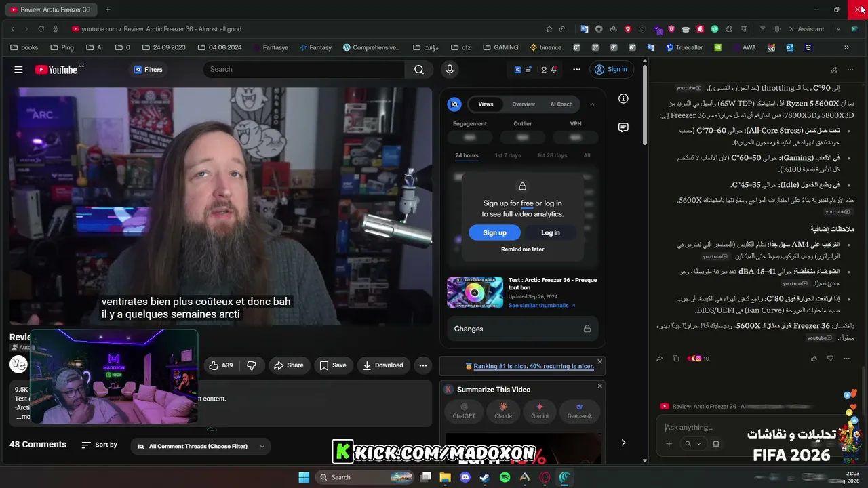Image resolution: width=868 pixels, height=488 pixels.
Task: Expand the next panel arrow beside comments
Action: click(x=623, y=443)
